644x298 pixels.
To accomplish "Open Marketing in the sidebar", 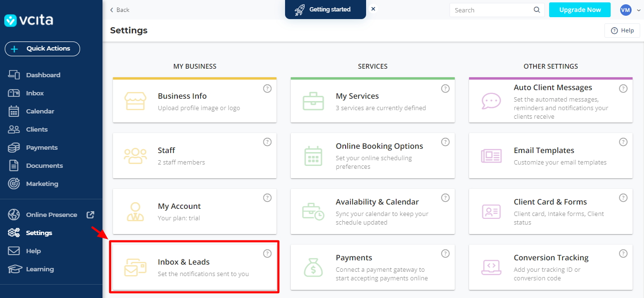I will pos(42,184).
